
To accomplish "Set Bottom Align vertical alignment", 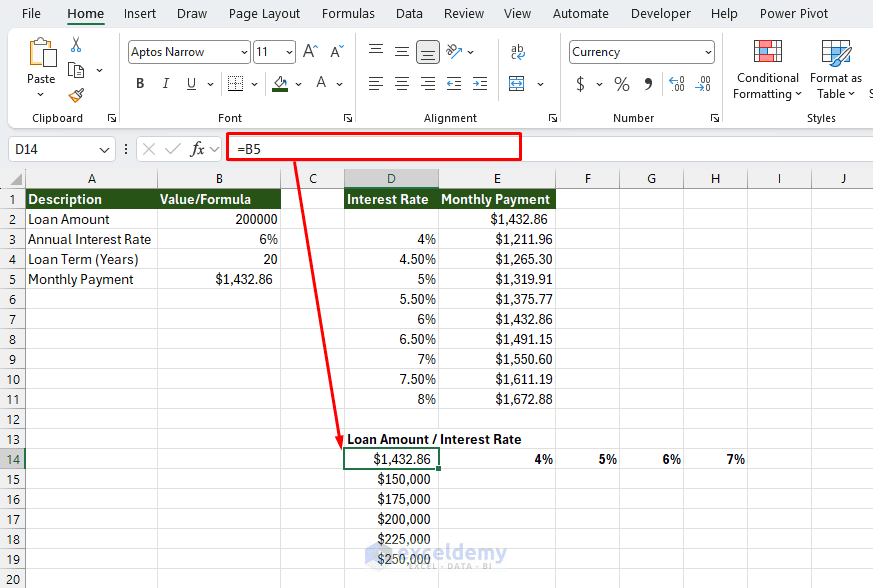I will pos(428,52).
